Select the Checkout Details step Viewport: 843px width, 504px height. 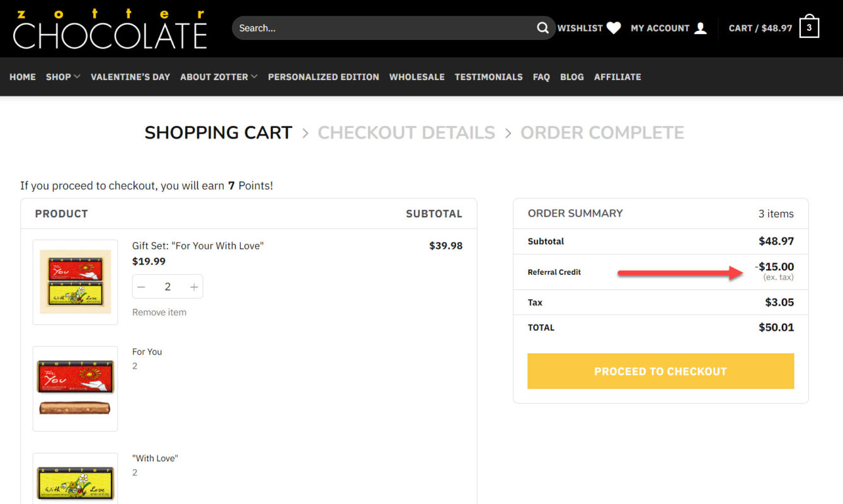pyautogui.click(x=406, y=133)
